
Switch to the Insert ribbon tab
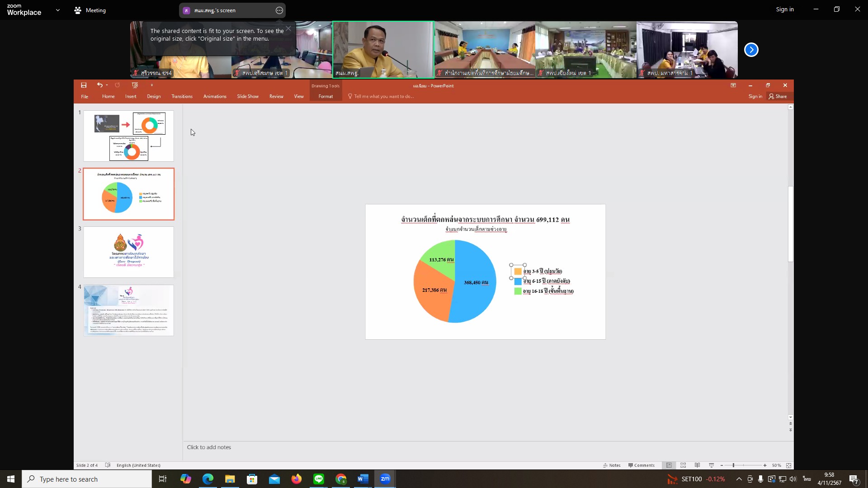(131, 96)
